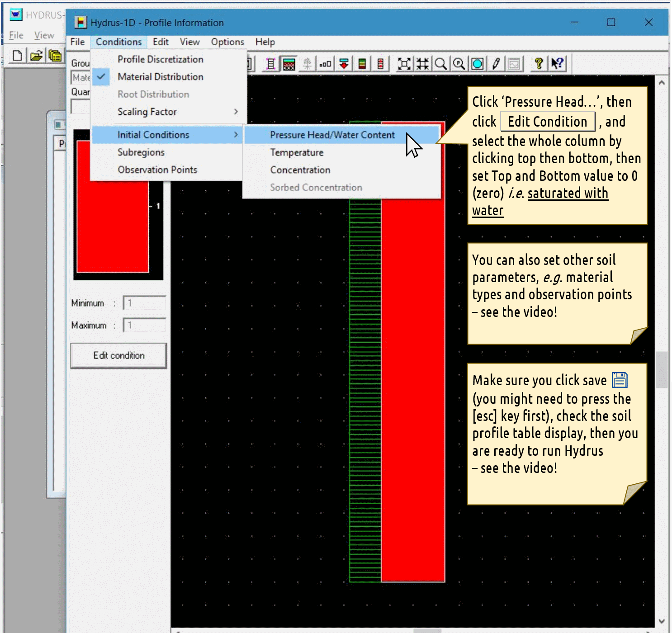Click the greyed Root Distribution plant icon
672x633 pixels.
click(x=307, y=64)
